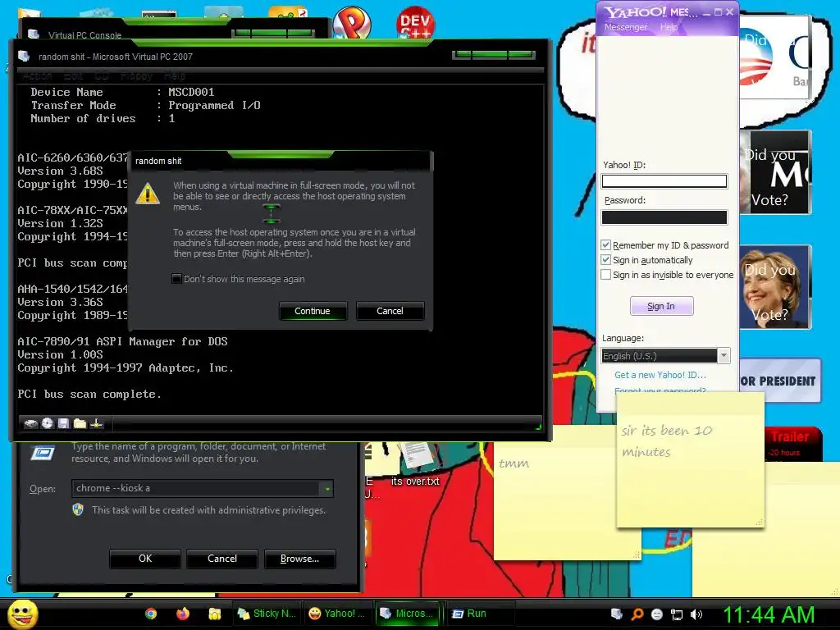This screenshot has height=630, width=840.
Task: Switch to Run taskbar button
Action: [x=479, y=614]
